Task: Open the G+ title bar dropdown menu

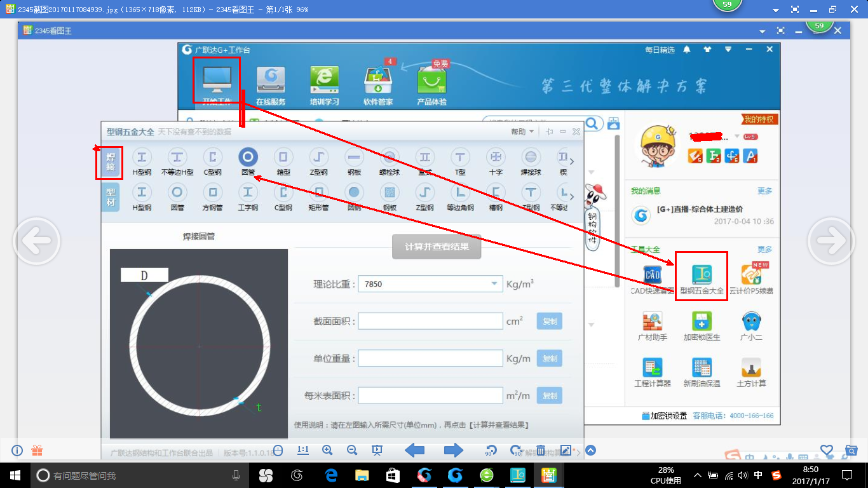Action: click(728, 50)
